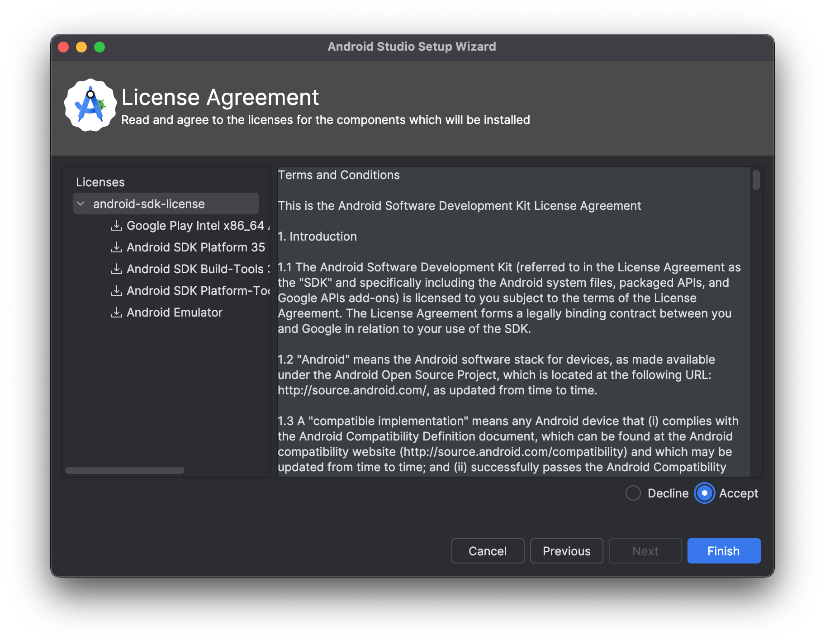Viewport: 825px width, 644px height.
Task: Click the Finish button
Action: click(x=724, y=551)
